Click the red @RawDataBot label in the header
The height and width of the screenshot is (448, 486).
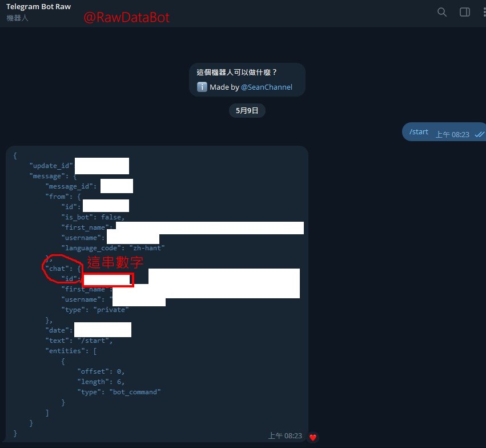coord(127,18)
